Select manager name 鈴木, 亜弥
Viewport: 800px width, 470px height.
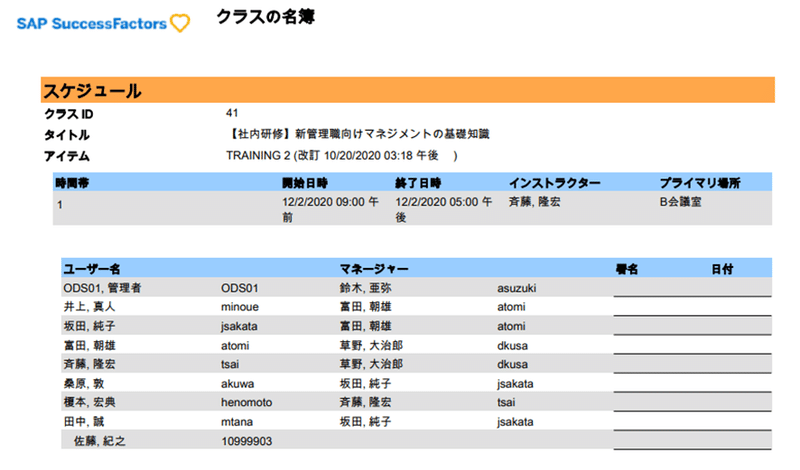tap(366, 288)
